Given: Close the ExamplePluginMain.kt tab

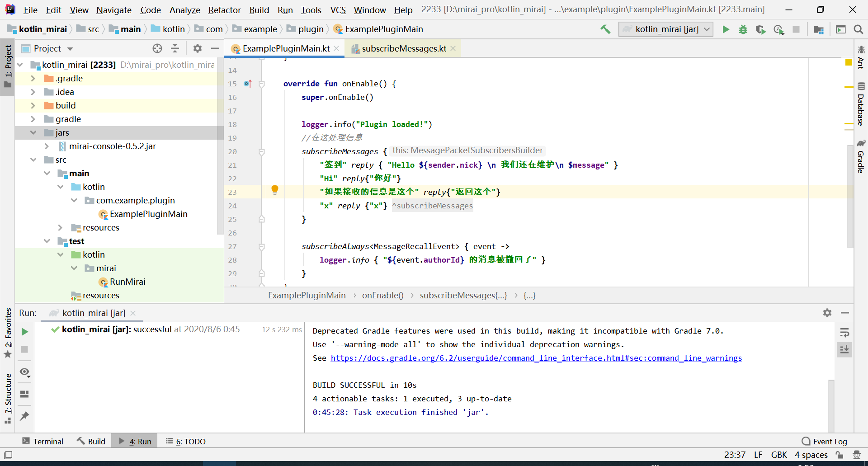Looking at the screenshot, I should click(336, 48).
